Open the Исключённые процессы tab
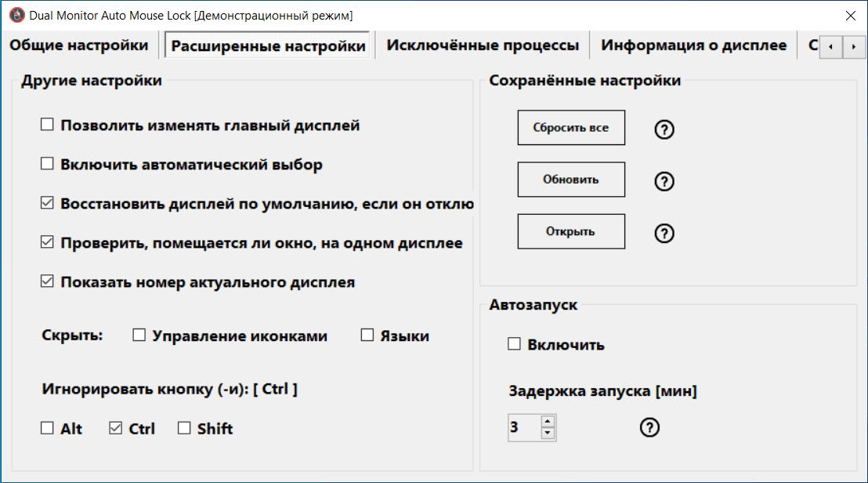Image resolution: width=868 pixels, height=483 pixels. (483, 45)
